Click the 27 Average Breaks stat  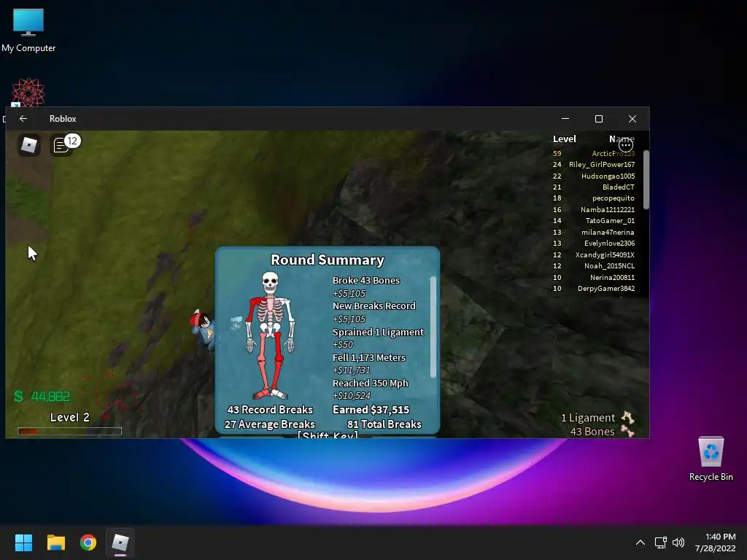point(270,424)
